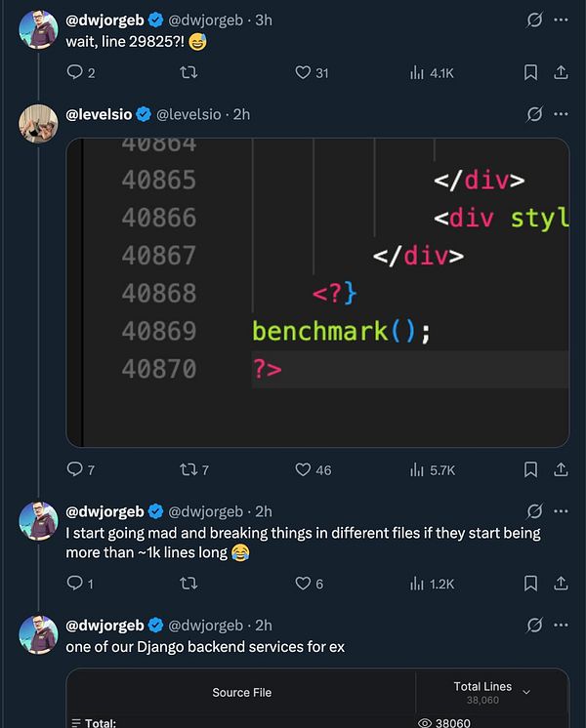Like the "I start going mad" tweet

point(304,584)
